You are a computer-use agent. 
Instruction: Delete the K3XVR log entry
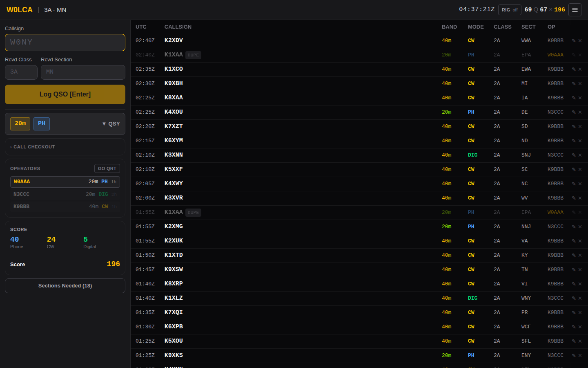(580, 198)
